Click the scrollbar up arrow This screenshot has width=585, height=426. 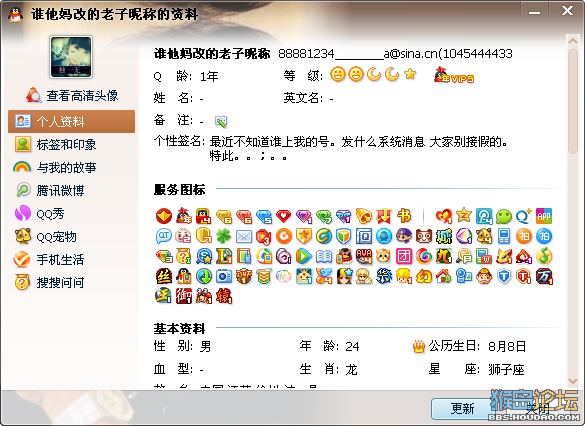point(573,40)
